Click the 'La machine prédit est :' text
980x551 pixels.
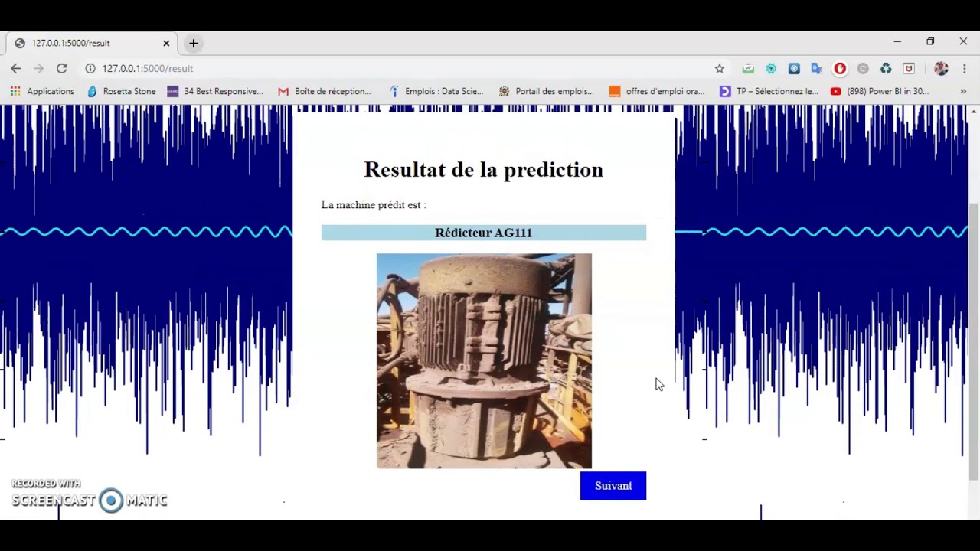coord(373,205)
